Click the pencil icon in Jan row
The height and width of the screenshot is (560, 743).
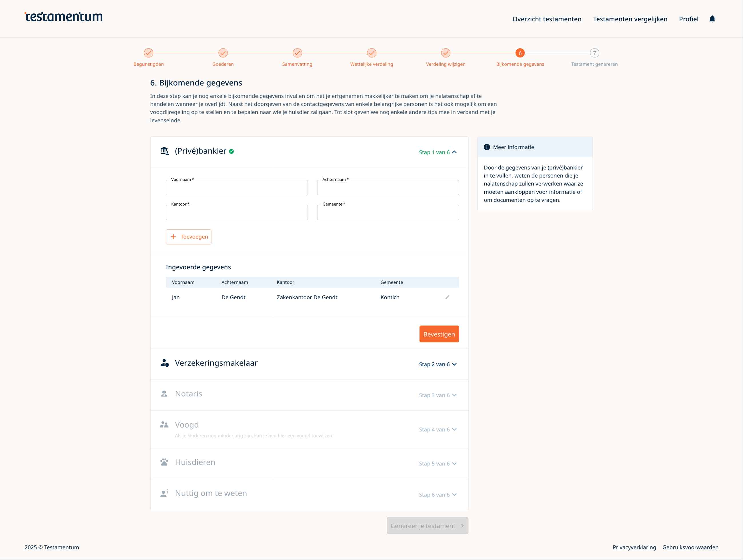click(447, 297)
